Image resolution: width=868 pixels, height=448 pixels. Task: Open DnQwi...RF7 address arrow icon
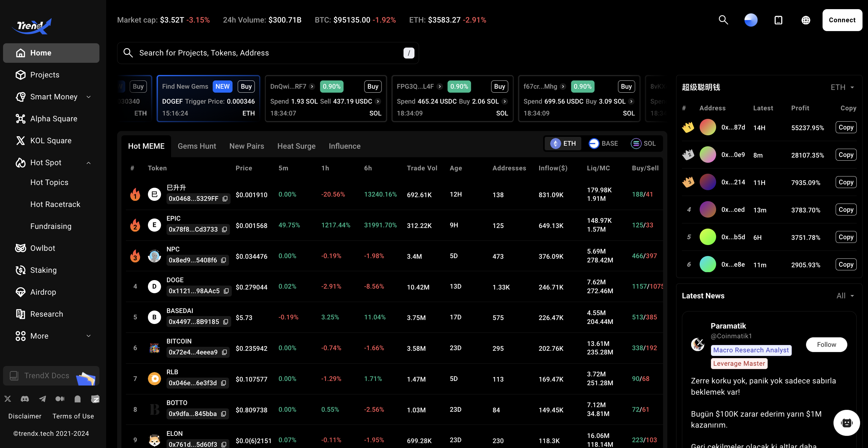312,87
